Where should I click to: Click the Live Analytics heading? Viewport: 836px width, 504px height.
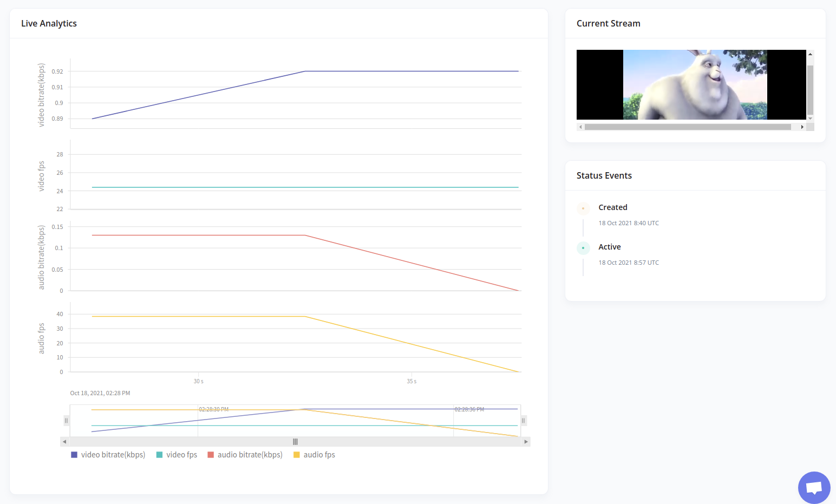(49, 23)
